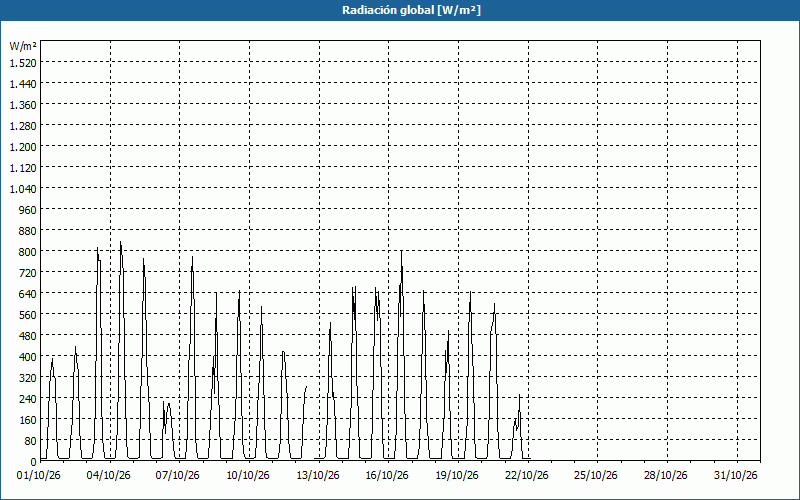The width and height of the screenshot is (800, 500).
Task: Select the 1.520 y-axis value
Action: pyautogui.click(x=23, y=63)
